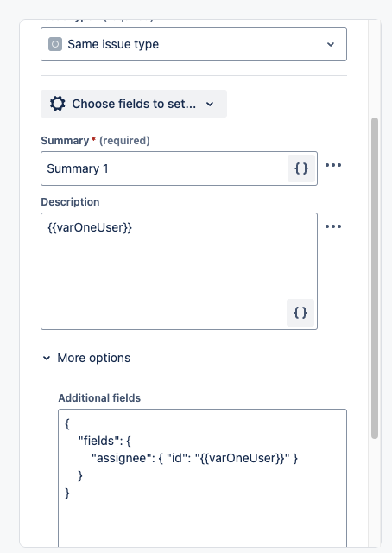Open the three-dot menu beside Description
Image resolution: width=392 pixels, height=553 pixels.
pos(333,226)
